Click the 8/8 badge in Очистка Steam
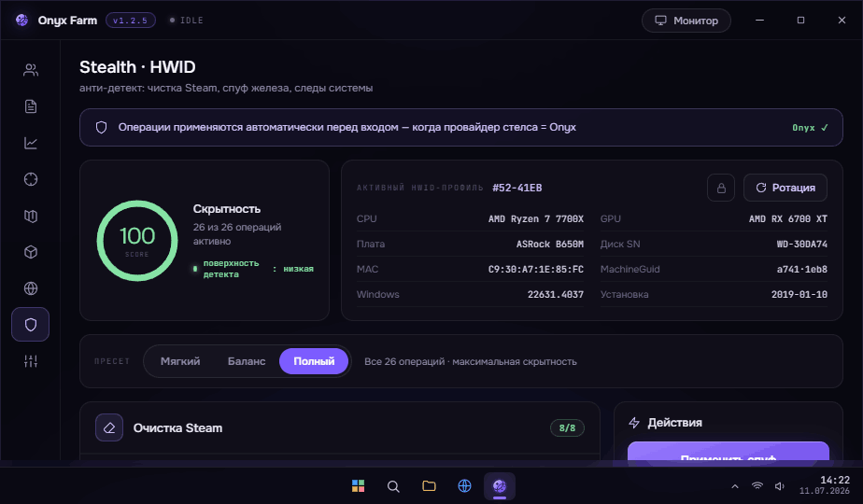This screenshot has width=863, height=504. [x=567, y=427]
